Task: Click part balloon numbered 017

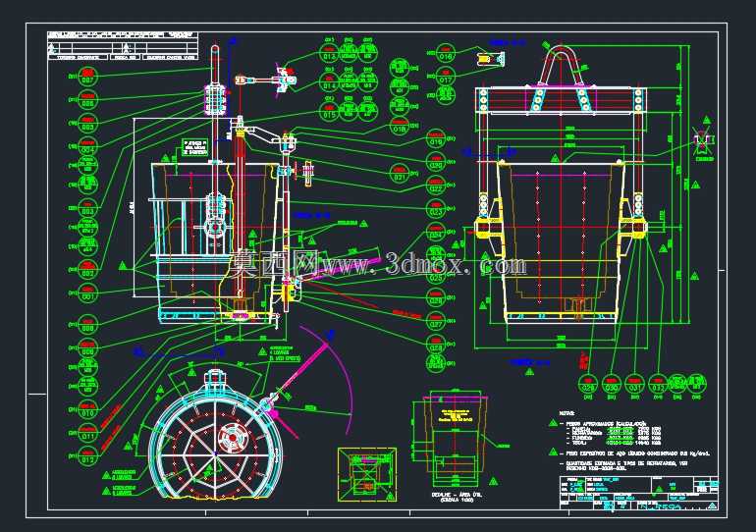Action: tap(446, 77)
